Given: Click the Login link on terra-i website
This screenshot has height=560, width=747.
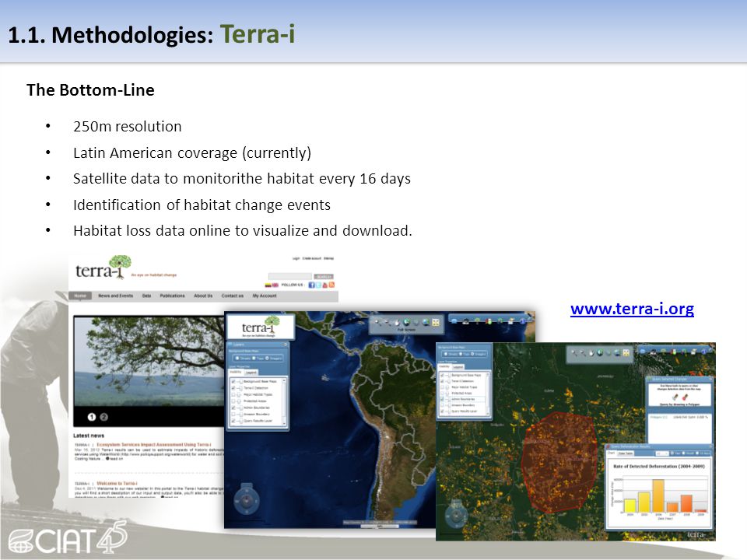Looking at the screenshot, I should tap(296, 258).
